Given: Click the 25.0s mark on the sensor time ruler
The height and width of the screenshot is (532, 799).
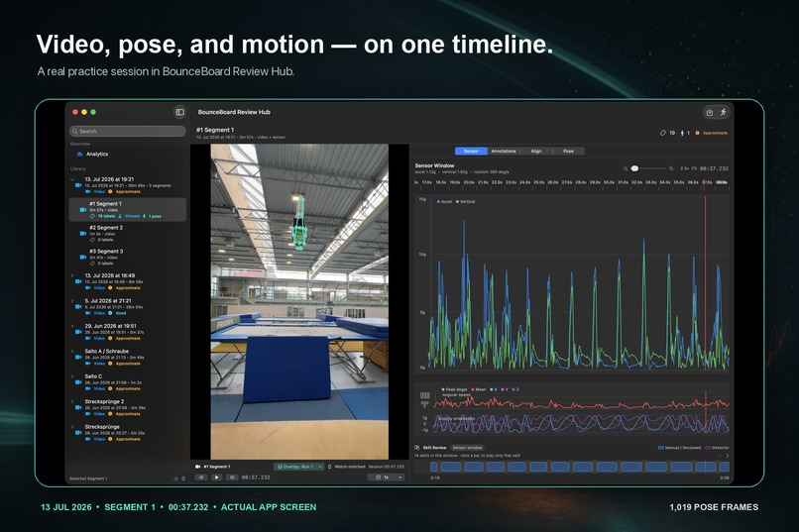Looking at the screenshot, I should (x=538, y=182).
